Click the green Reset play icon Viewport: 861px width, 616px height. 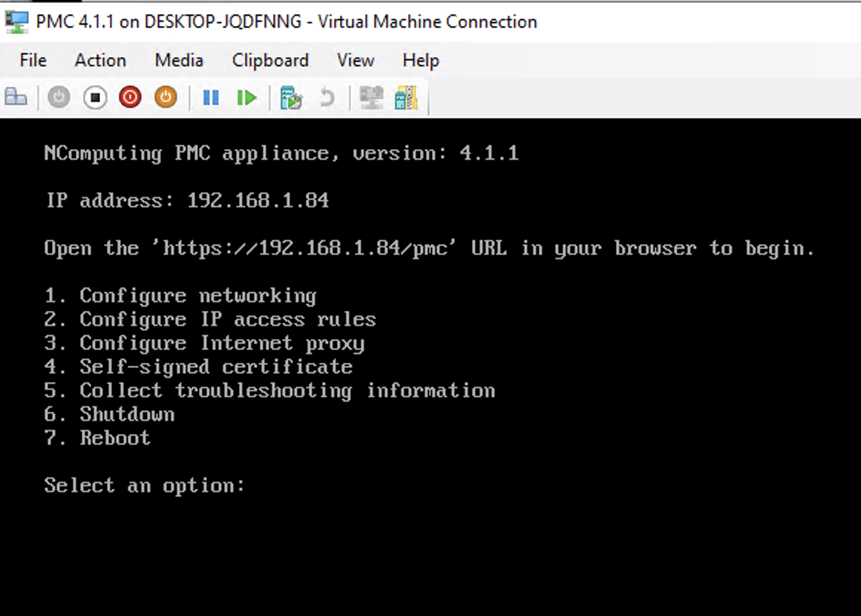point(246,98)
